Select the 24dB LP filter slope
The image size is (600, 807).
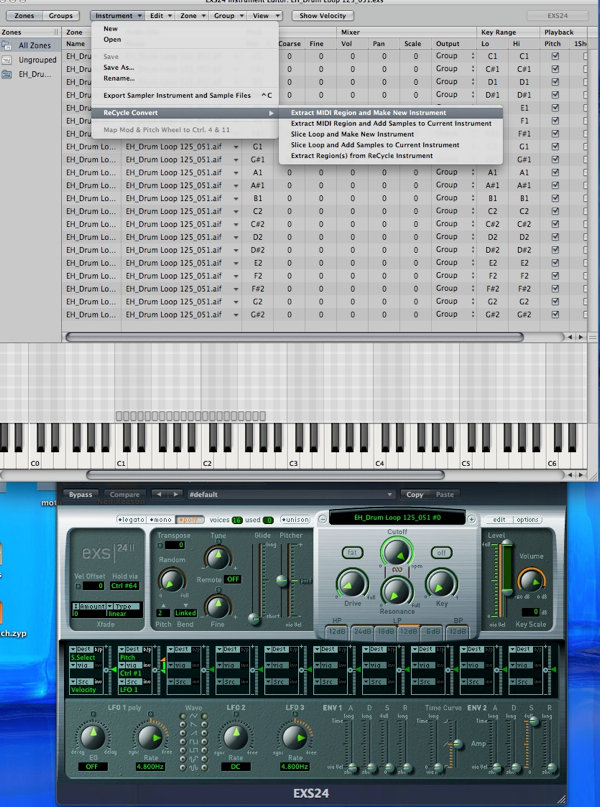pyautogui.click(x=362, y=631)
